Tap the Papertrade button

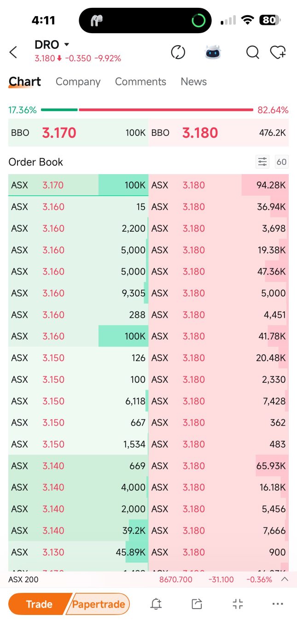(99, 604)
